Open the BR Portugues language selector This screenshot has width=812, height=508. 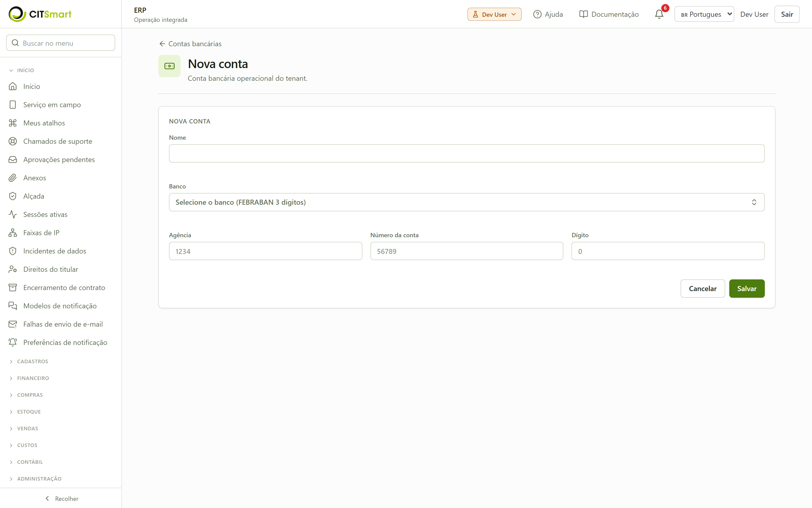[x=704, y=14]
